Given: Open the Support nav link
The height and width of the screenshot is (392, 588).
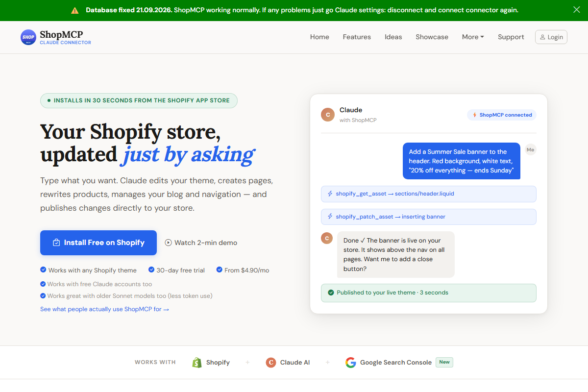Looking at the screenshot, I should pyautogui.click(x=511, y=37).
